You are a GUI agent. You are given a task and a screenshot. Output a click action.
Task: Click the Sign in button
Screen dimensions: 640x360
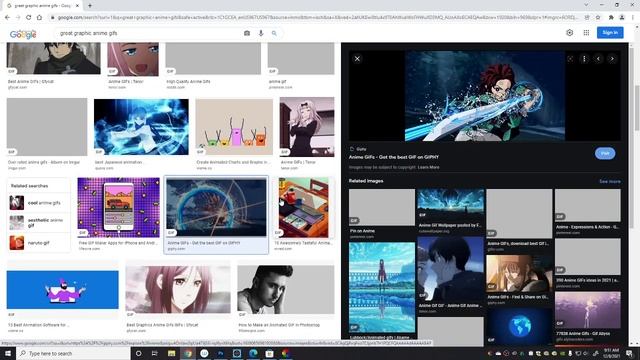pos(610,33)
